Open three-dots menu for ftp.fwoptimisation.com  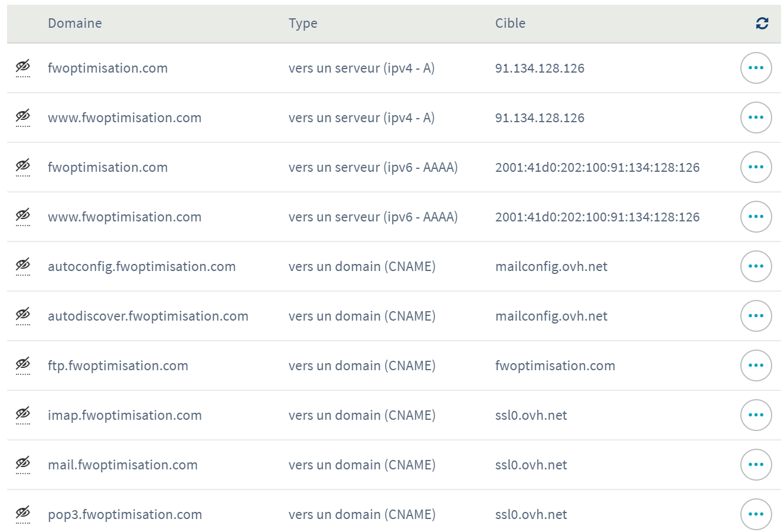point(756,365)
